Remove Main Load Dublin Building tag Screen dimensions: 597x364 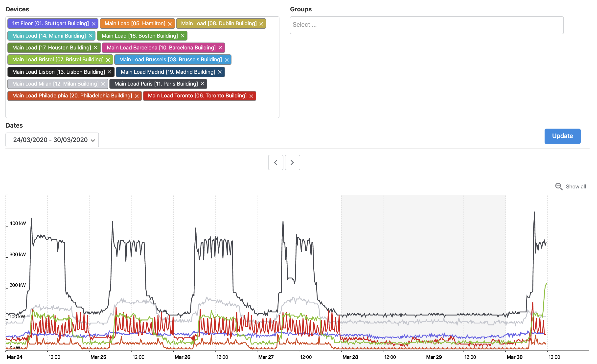(x=261, y=24)
